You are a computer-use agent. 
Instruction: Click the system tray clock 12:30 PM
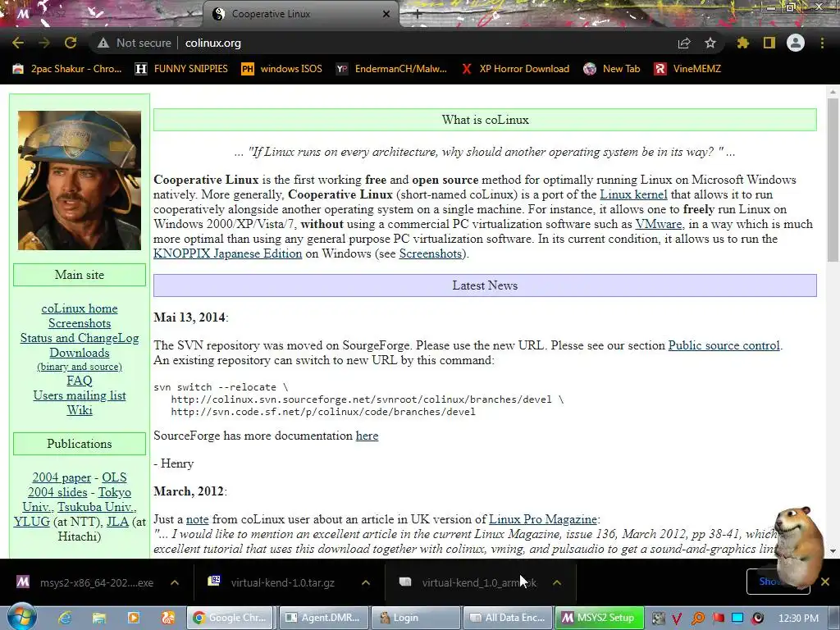tap(798, 619)
